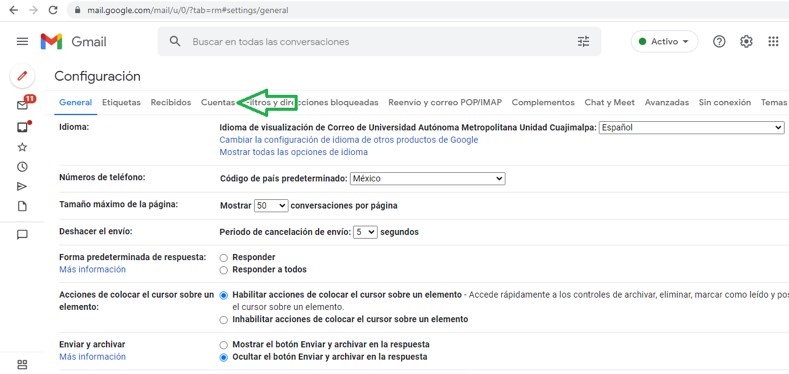Image resolution: width=789 pixels, height=374 pixels.
Task: Open Sent messages arrow icon
Action: pos(22,187)
